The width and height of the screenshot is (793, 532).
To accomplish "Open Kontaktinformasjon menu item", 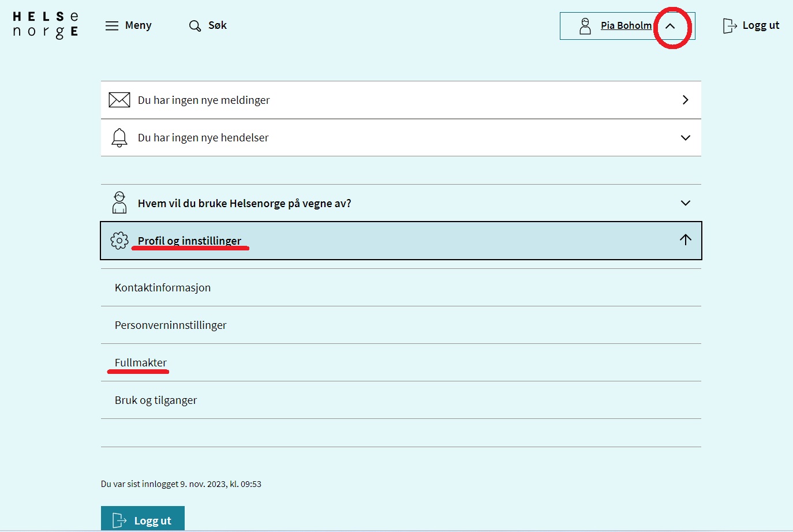I will coord(163,287).
